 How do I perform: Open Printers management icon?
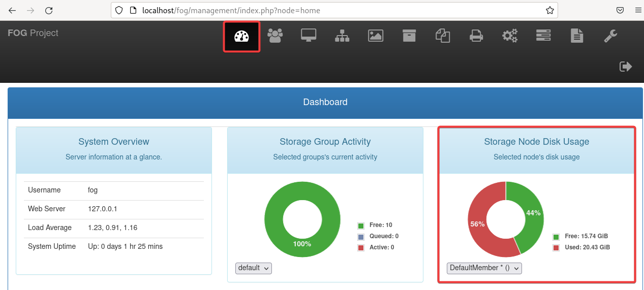(x=476, y=36)
